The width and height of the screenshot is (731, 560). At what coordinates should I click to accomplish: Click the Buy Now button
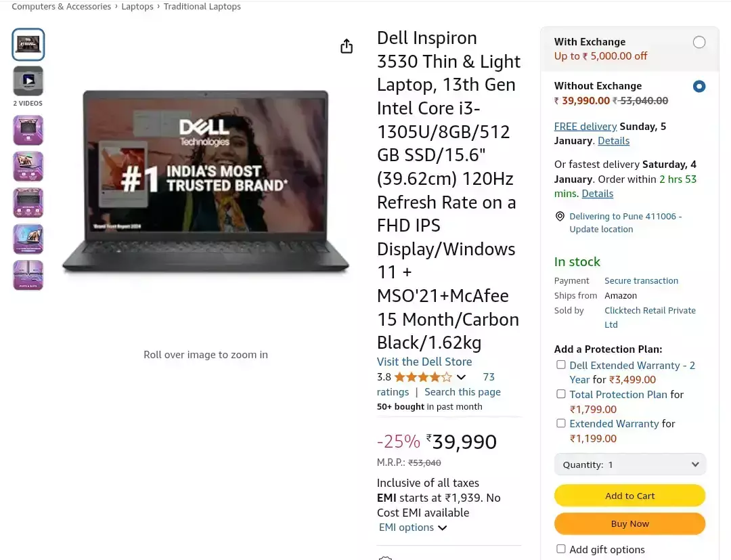pyautogui.click(x=630, y=523)
